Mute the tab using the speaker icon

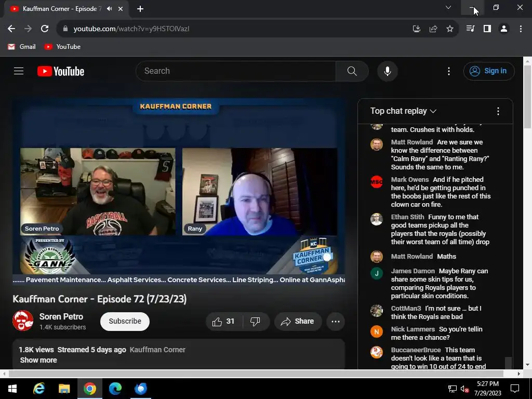tap(109, 9)
